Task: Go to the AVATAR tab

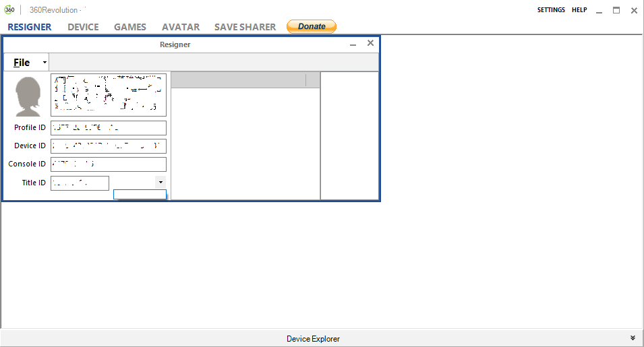Action: 181,27
